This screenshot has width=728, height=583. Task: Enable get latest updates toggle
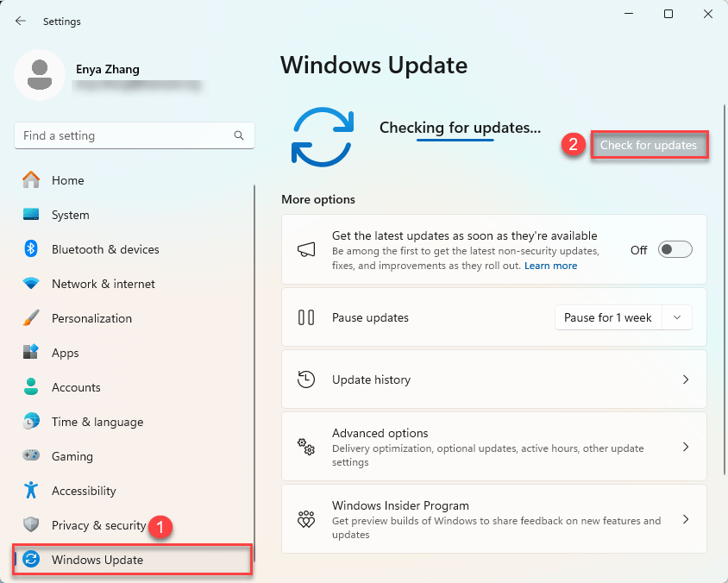coord(675,250)
